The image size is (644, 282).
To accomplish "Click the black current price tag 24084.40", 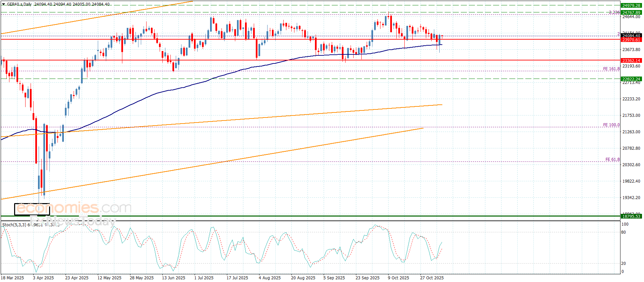I will click(x=631, y=36).
